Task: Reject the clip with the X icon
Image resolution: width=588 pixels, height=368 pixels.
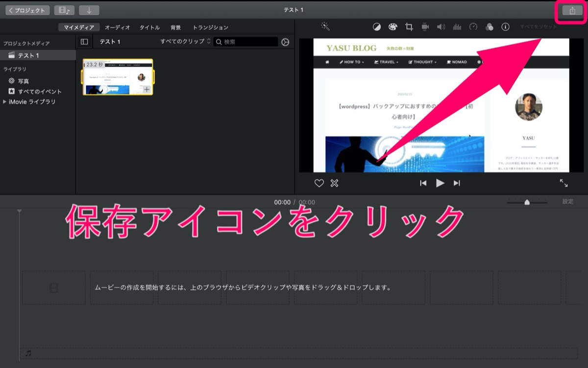Action: click(334, 183)
